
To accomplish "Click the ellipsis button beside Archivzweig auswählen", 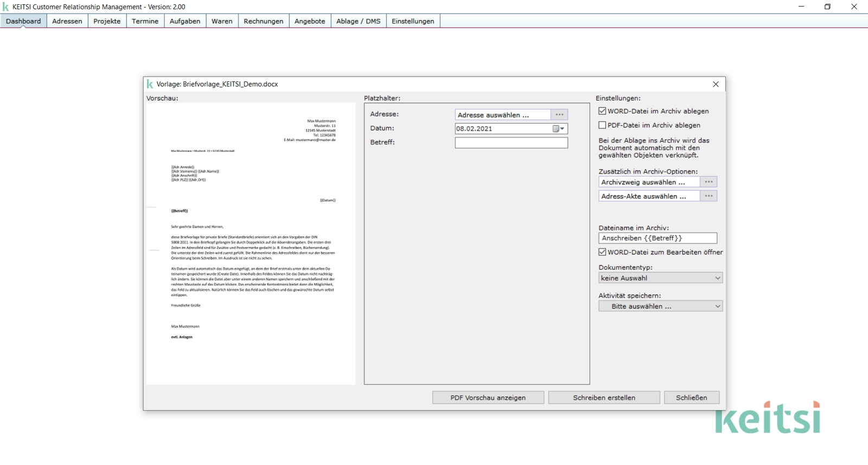I will (x=709, y=182).
